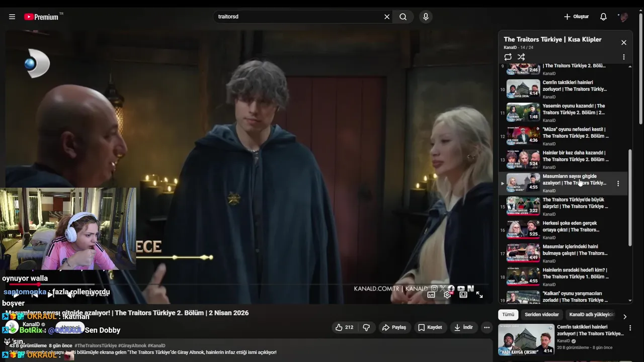This screenshot has height=362, width=644.
Task: Toggle play/pause on the player
Action: coord(17,295)
